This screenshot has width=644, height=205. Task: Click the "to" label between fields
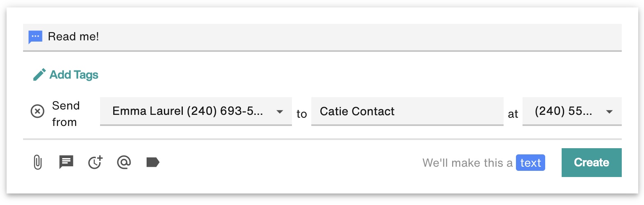click(302, 114)
